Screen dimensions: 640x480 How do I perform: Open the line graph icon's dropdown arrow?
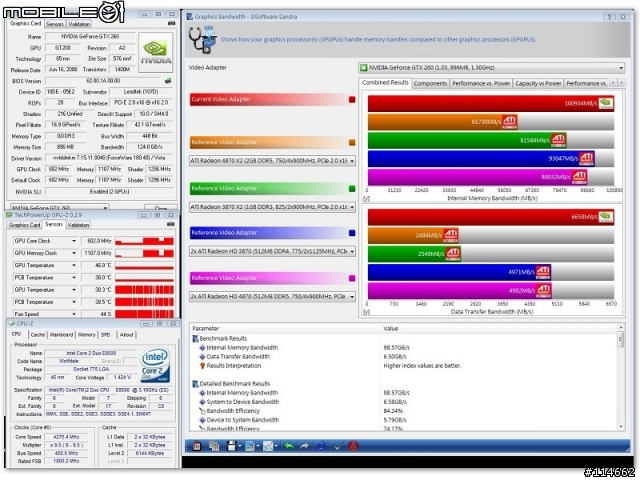pos(276,447)
